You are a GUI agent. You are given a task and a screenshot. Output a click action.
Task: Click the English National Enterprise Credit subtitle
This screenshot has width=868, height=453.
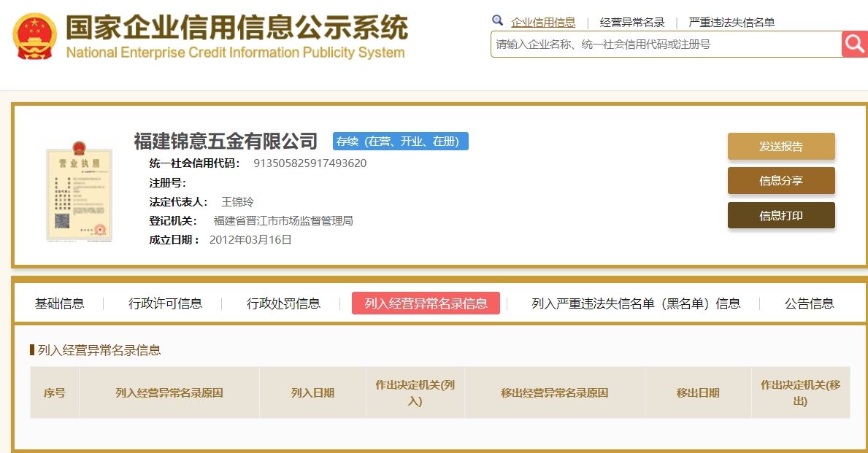point(235,53)
